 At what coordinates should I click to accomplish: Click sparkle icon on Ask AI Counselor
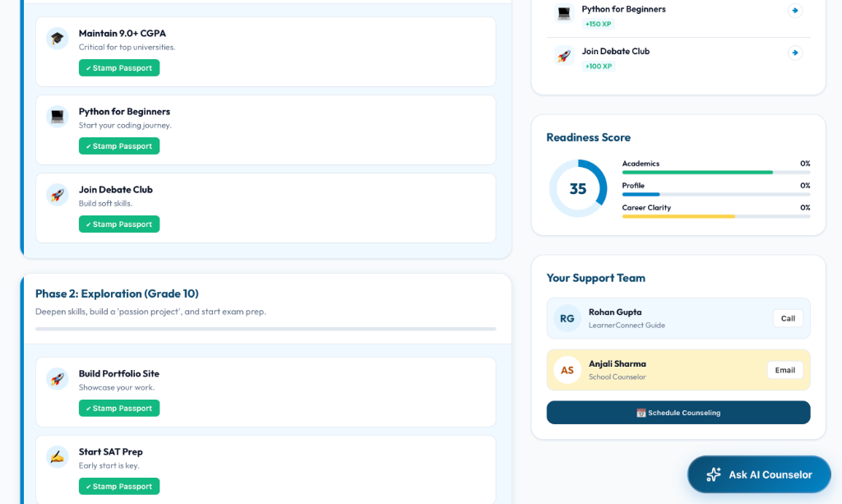point(713,474)
